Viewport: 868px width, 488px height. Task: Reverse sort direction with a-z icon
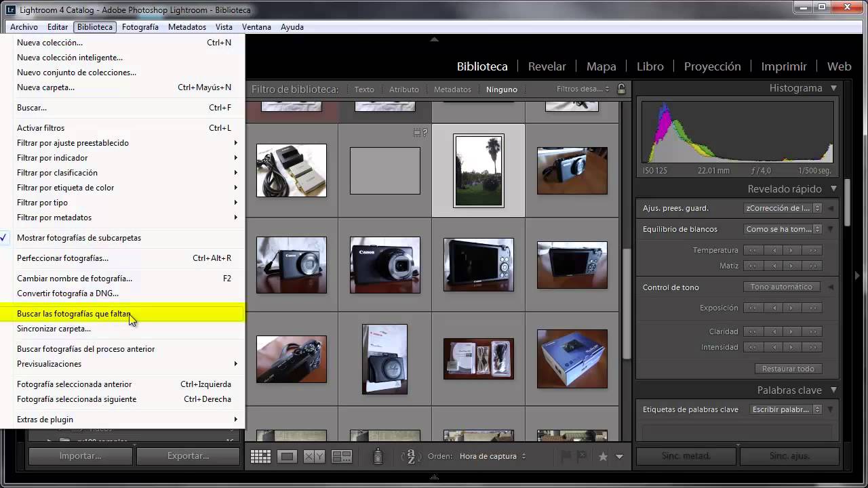pos(411,457)
